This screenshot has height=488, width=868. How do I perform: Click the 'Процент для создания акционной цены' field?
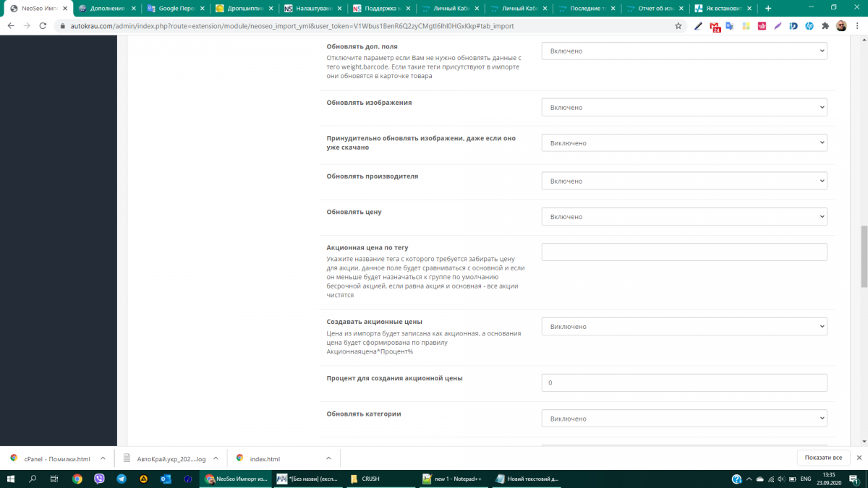point(684,382)
